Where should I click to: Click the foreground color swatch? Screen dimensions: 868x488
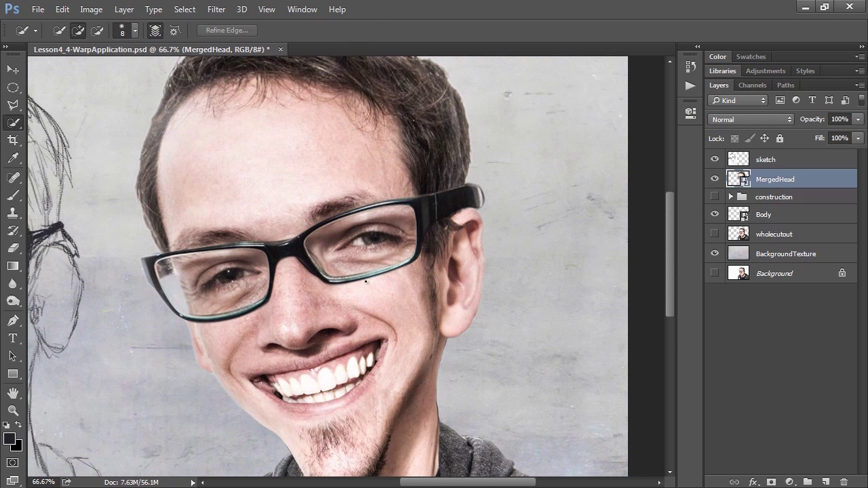[x=9, y=439]
